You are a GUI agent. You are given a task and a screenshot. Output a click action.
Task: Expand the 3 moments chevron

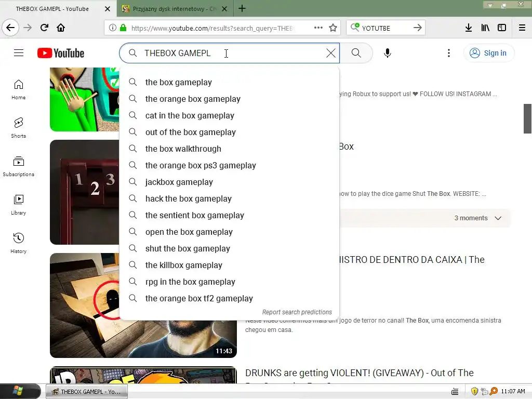[x=498, y=218]
